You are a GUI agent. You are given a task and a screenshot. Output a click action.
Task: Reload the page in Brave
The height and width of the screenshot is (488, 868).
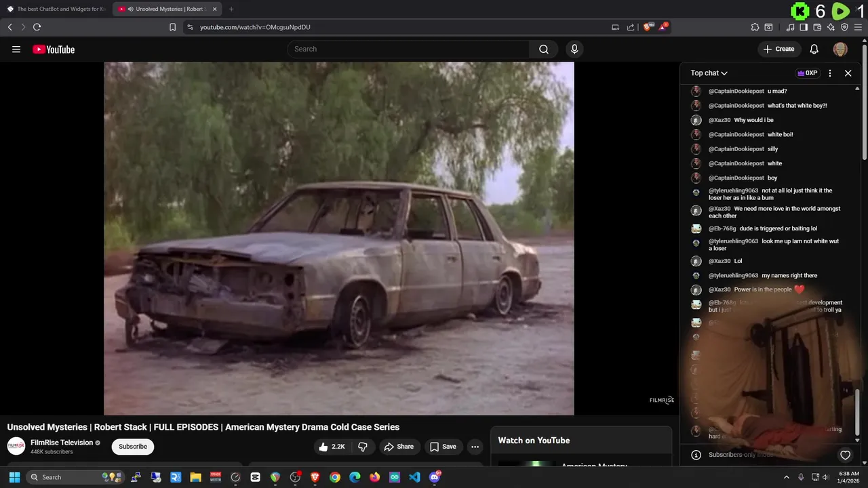pos(37,27)
